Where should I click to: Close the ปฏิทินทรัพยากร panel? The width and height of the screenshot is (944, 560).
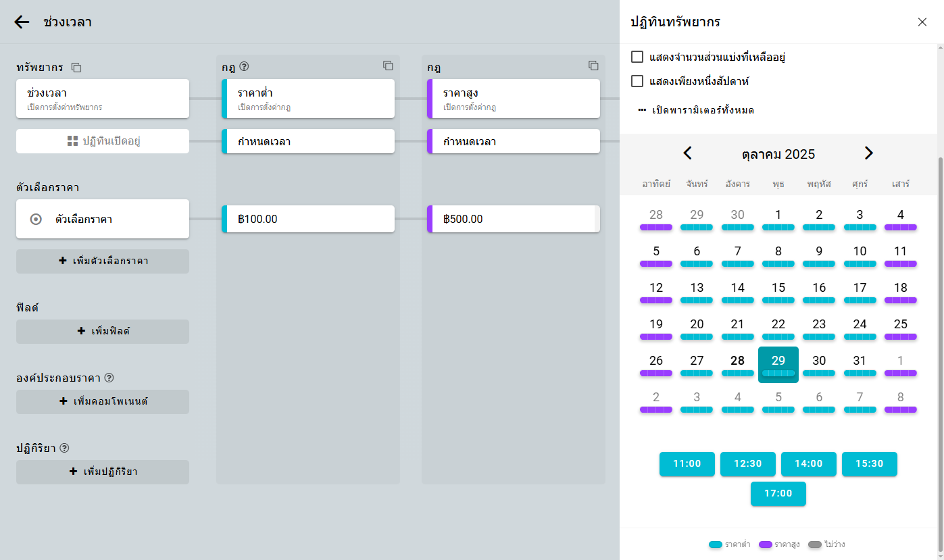coord(922,22)
